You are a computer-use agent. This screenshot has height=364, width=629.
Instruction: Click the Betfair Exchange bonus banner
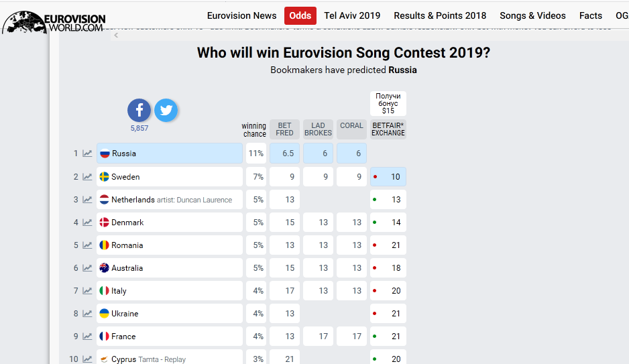click(x=388, y=104)
